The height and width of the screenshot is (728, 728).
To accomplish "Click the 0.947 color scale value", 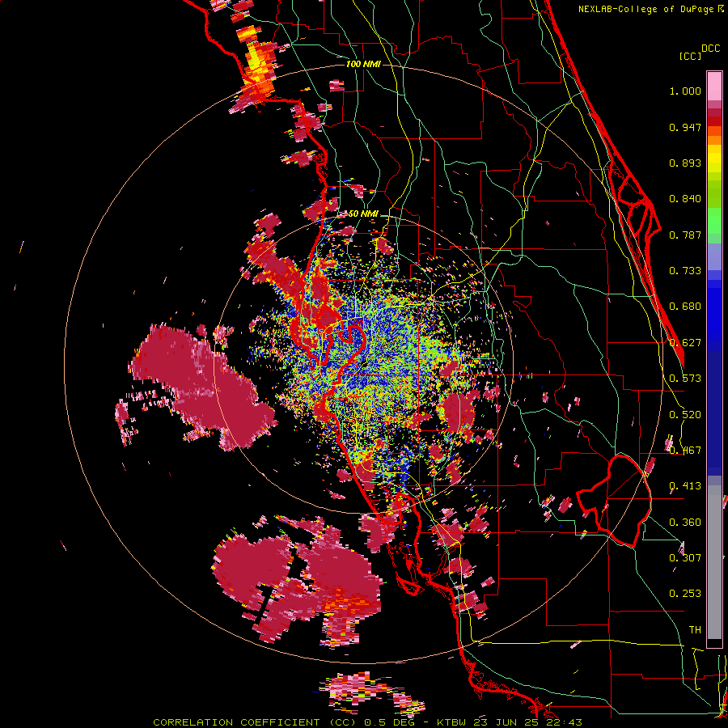I will pyautogui.click(x=685, y=127).
